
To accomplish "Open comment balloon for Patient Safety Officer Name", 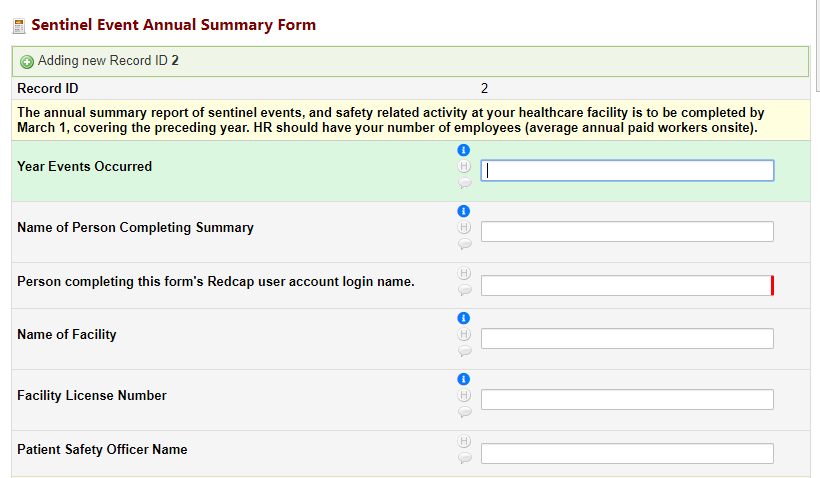I will click(464, 458).
